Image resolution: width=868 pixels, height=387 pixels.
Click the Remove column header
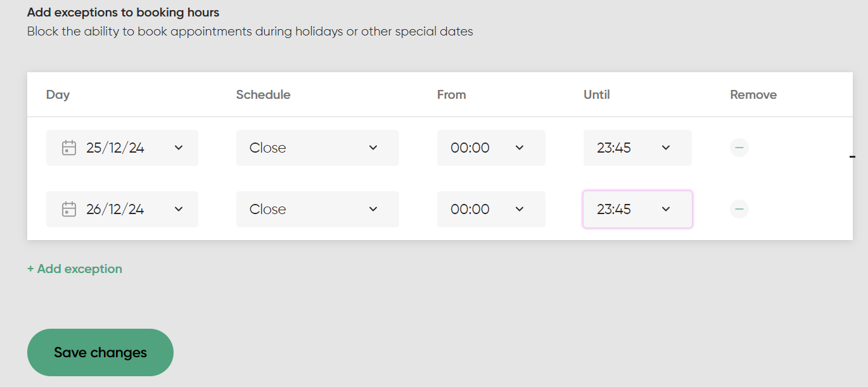click(753, 95)
